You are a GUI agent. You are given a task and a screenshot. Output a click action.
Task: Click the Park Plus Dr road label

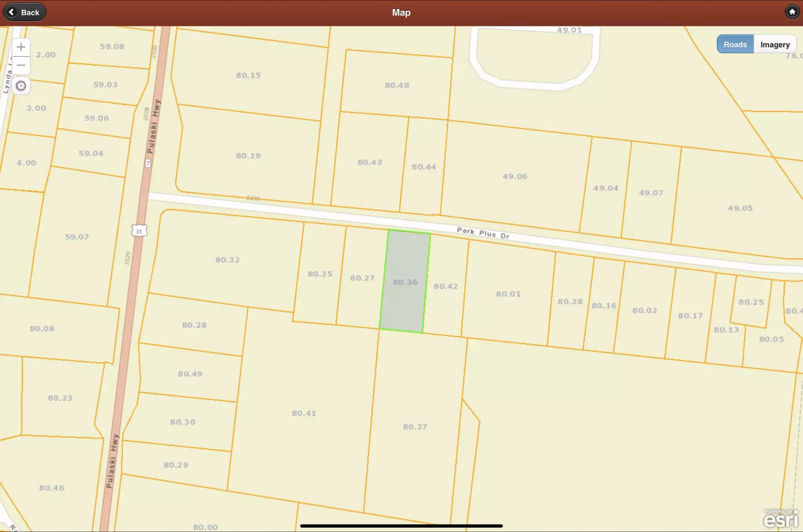tap(483, 233)
